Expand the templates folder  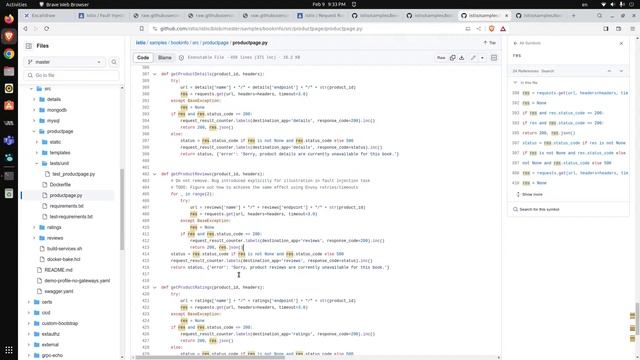(37, 153)
